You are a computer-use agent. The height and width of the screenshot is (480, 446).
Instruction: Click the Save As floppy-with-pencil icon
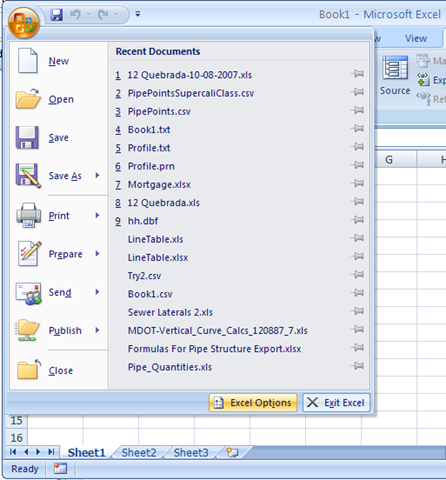pyautogui.click(x=28, y=176)
